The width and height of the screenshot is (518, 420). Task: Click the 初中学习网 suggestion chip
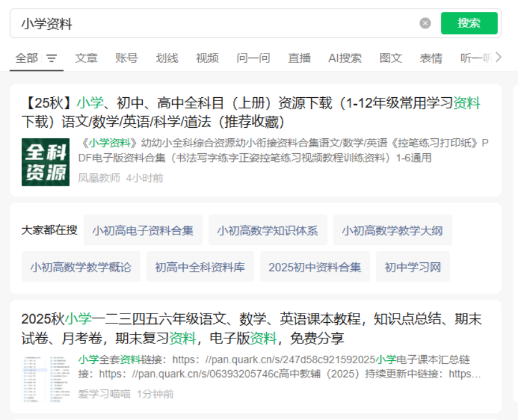[412, 267]
